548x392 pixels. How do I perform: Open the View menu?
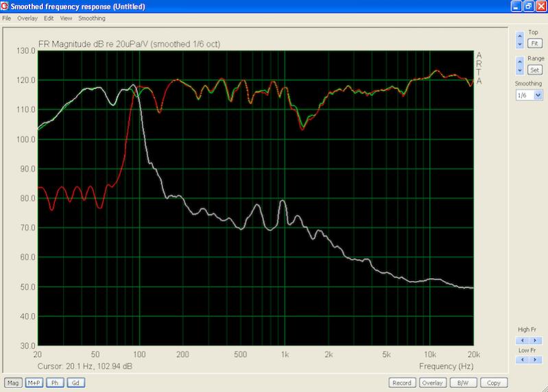coord(66,18)
